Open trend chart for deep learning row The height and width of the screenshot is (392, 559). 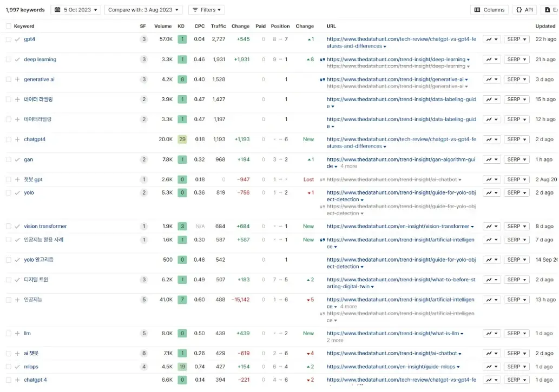(x=492, y=59)
